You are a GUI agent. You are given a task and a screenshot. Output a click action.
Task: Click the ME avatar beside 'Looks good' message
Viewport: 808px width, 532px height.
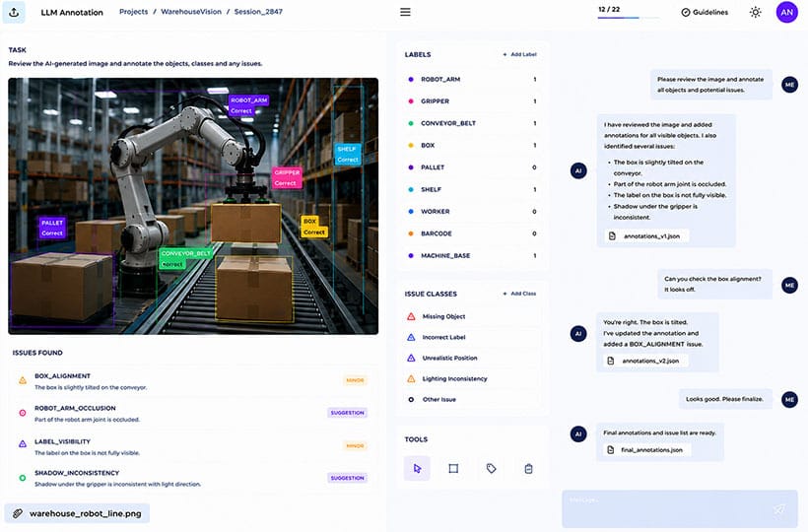click(x=789, y=399)
